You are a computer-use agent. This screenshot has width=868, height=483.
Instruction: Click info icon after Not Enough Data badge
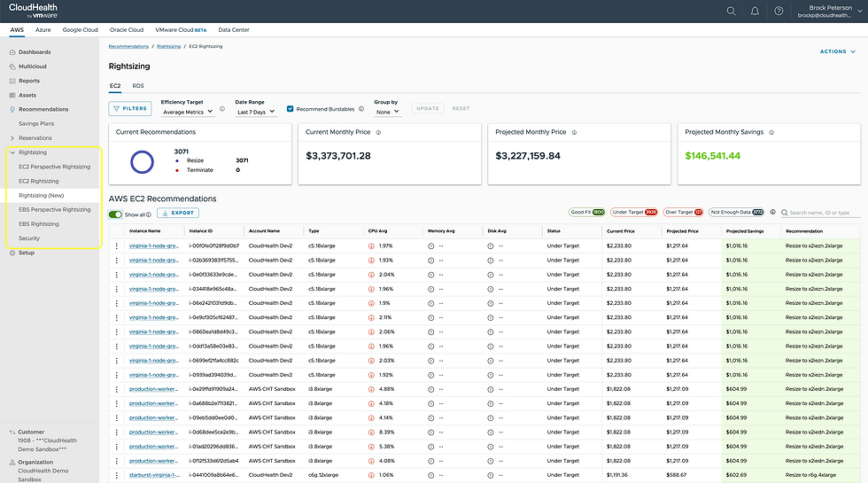[x=772, y=212]
